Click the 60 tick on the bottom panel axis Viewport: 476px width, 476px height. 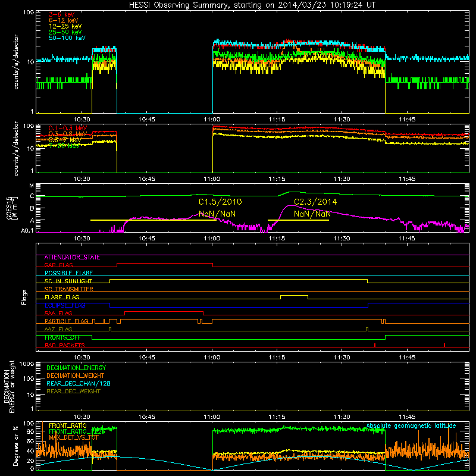pos(30,441)
